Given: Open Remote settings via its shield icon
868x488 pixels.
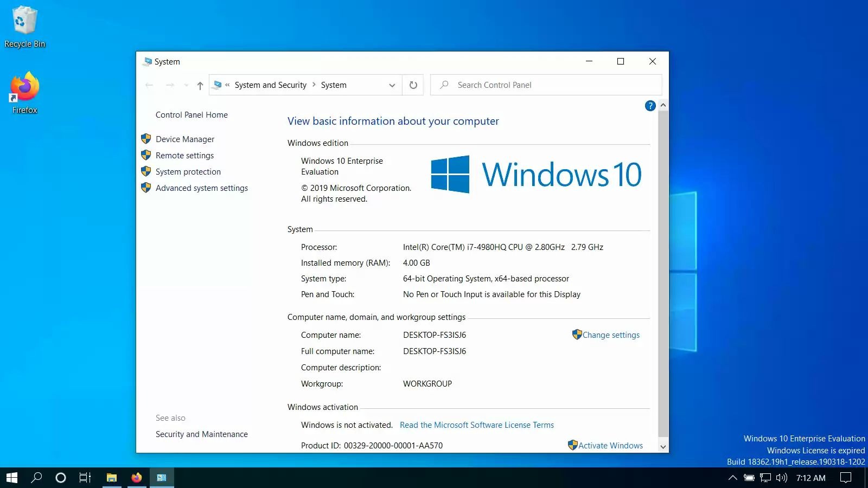Looking at the screenshot, I should [x=146, y=155].
